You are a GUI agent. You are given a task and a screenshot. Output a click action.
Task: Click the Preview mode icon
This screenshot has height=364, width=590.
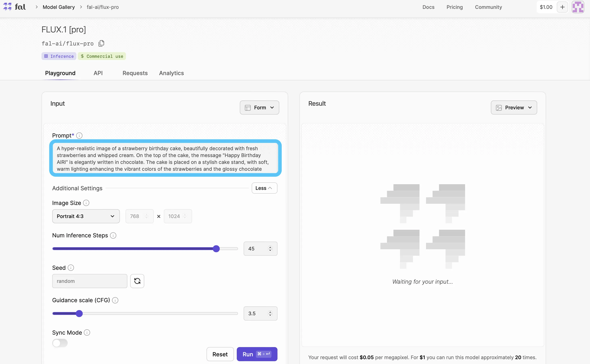pos(499,108)
